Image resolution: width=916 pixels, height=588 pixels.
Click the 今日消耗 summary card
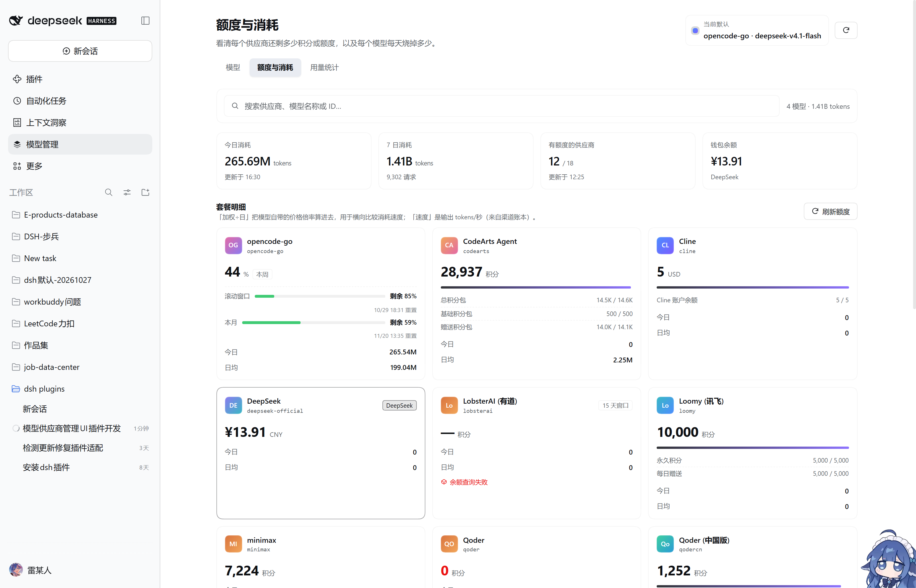pos(294,161)
